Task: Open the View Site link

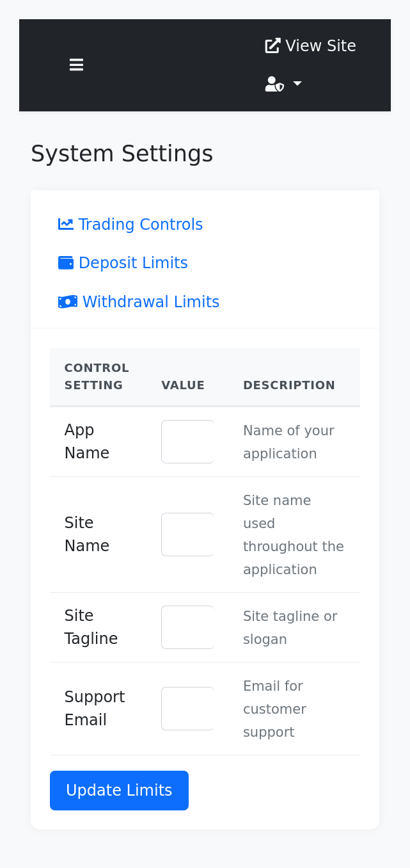Action: 311,46
